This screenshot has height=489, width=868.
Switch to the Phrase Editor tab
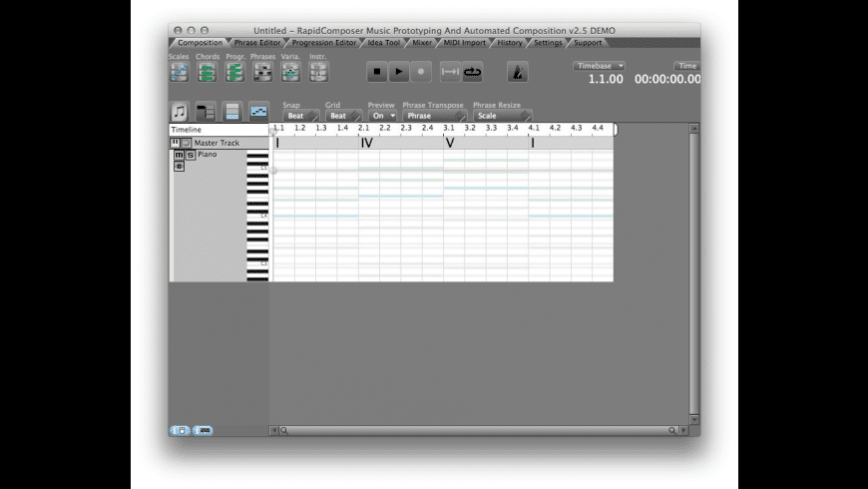click(x=256, y=43)
